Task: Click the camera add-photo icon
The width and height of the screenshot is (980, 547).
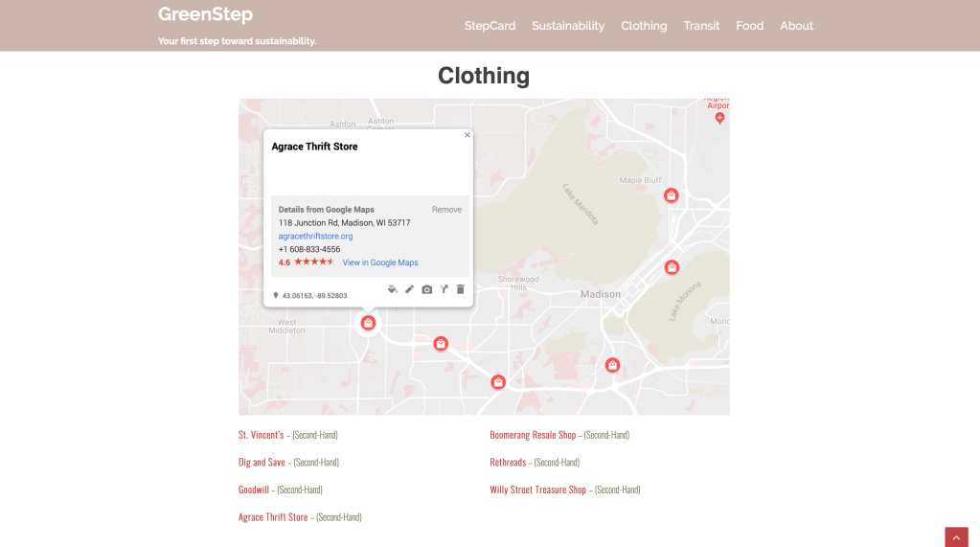Action: point(426,289)
